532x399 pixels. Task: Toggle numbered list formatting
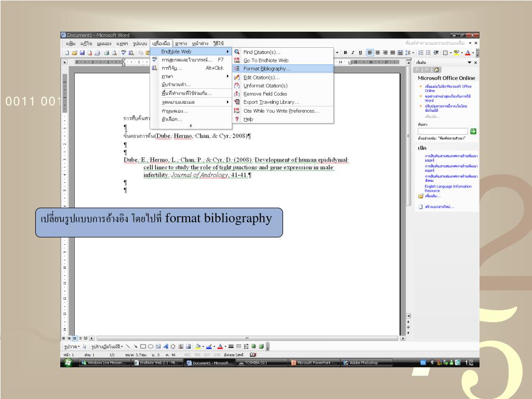click(x=421, y=52)
